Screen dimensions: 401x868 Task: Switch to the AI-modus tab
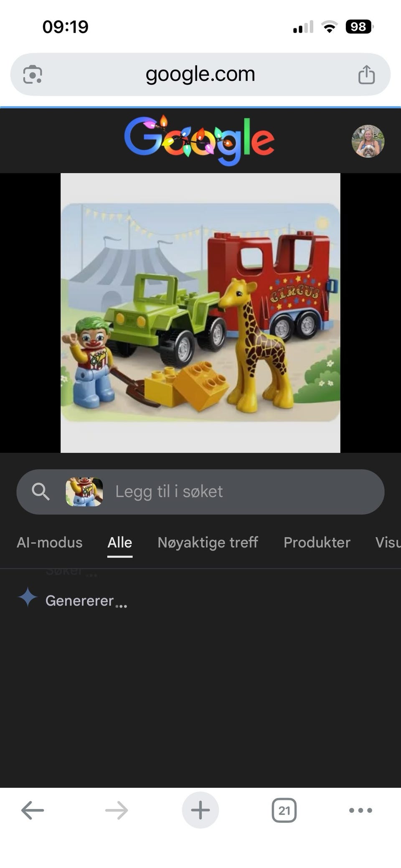50,542
